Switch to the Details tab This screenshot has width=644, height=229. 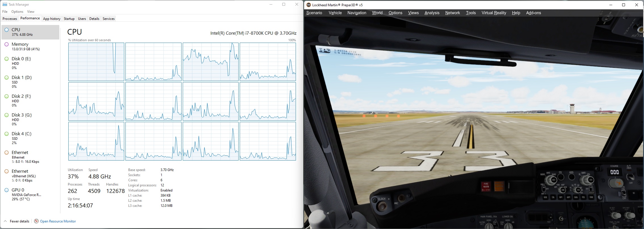pyautogui.click(x=94, y=19)
